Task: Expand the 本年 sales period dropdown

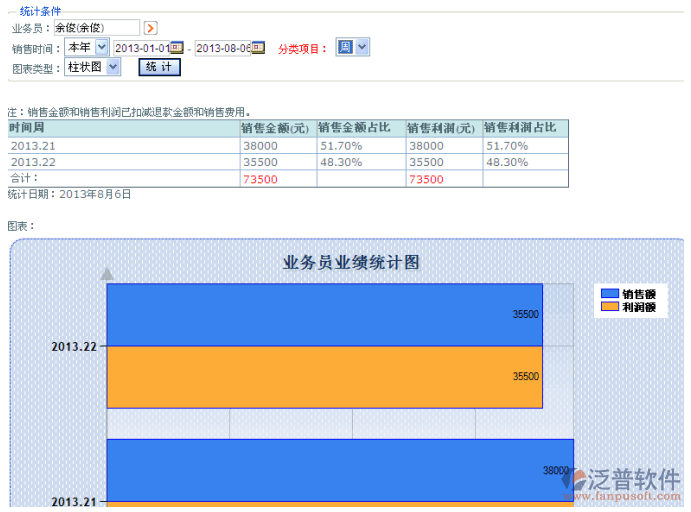Action: [102, 47]
